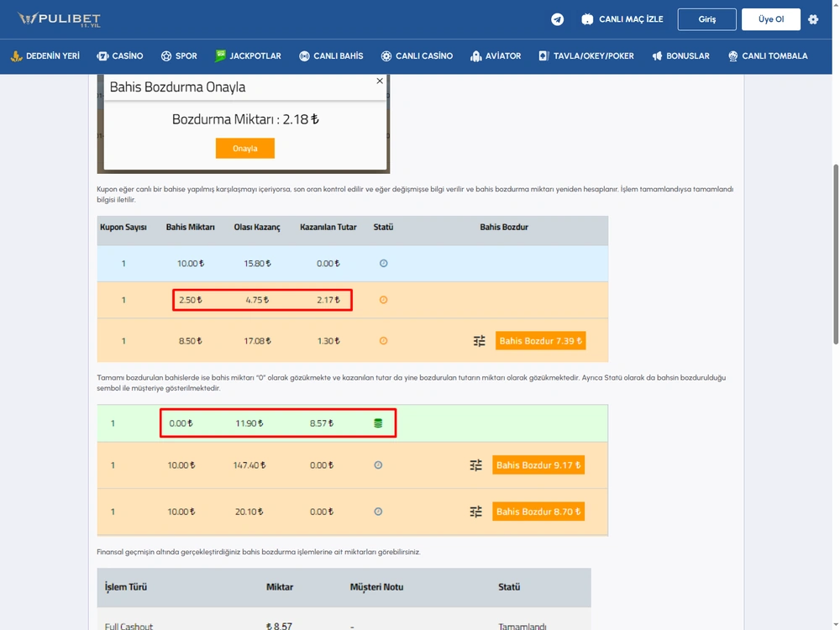Click the Pulibet logo
Screen dimensions: 840x630
pyautogui.click(x=59, y=19)
